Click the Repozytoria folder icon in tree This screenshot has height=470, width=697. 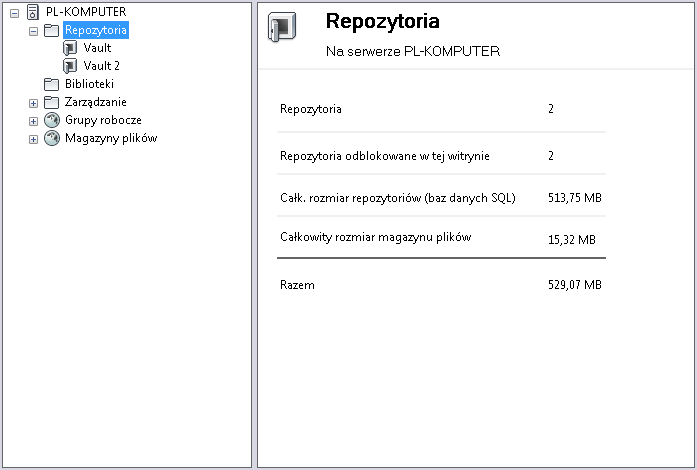pyautogui.click(x=52, y=30)
